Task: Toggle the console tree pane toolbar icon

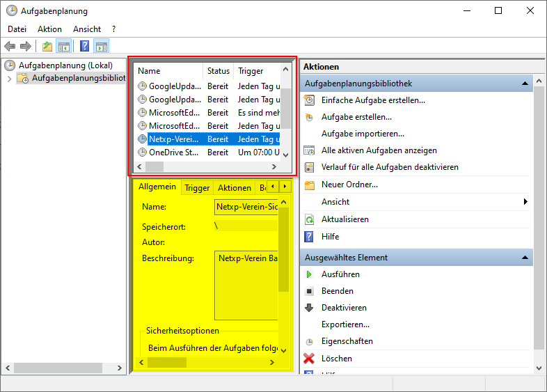Action: (64, 46)
